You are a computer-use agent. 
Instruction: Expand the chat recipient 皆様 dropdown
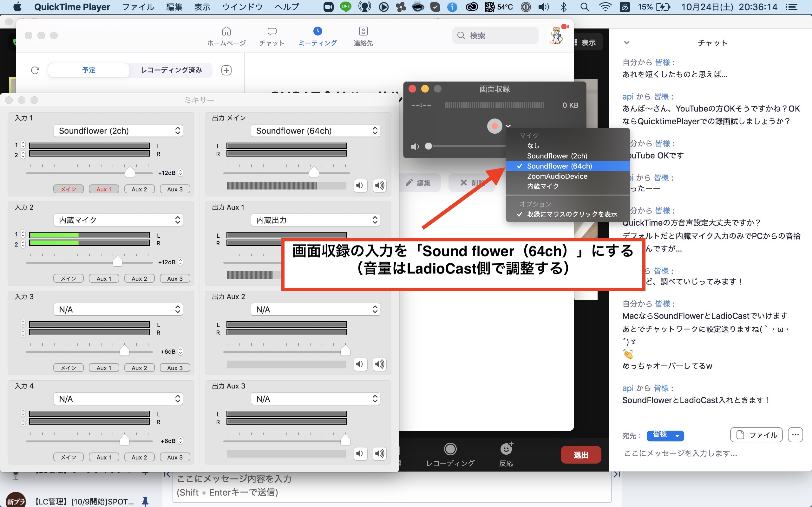click(x=665, y=435)
